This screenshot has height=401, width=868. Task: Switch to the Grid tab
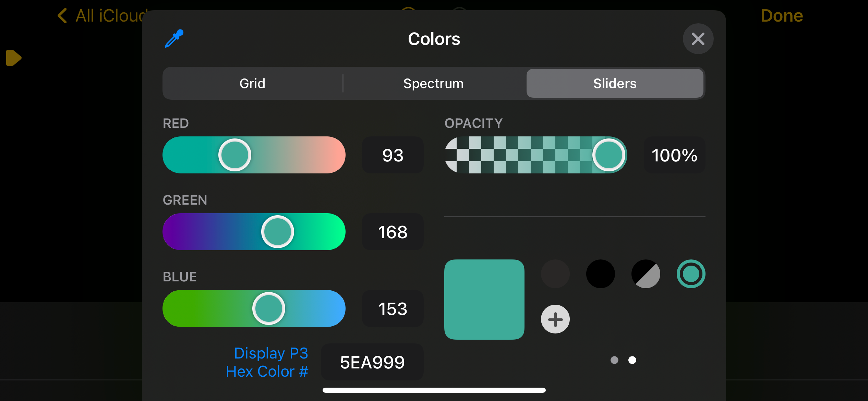(252, 83)
